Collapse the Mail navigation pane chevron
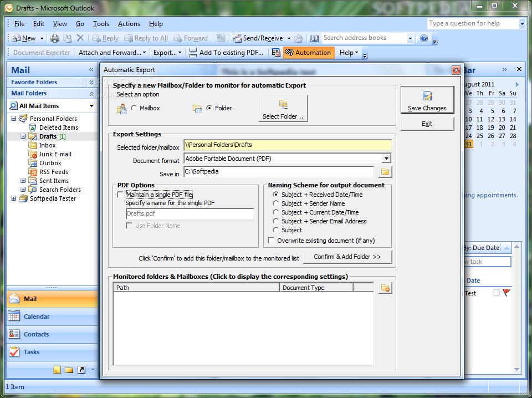 [91, 69]
